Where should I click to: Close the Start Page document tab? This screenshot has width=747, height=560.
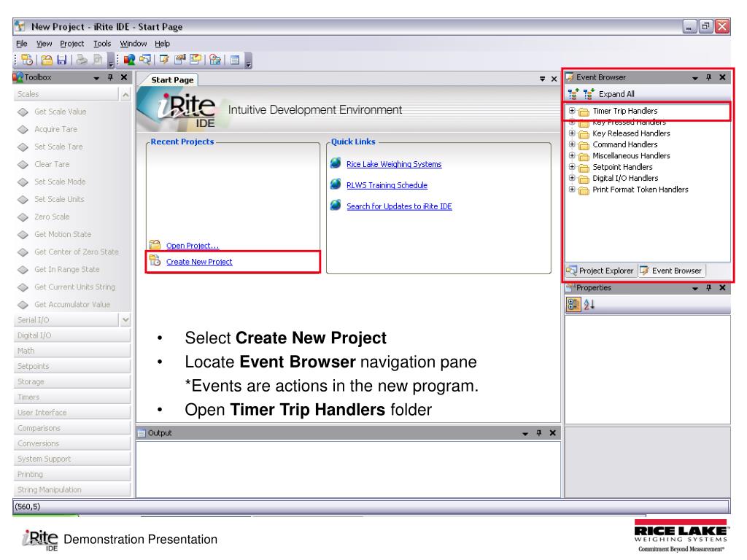554,79
